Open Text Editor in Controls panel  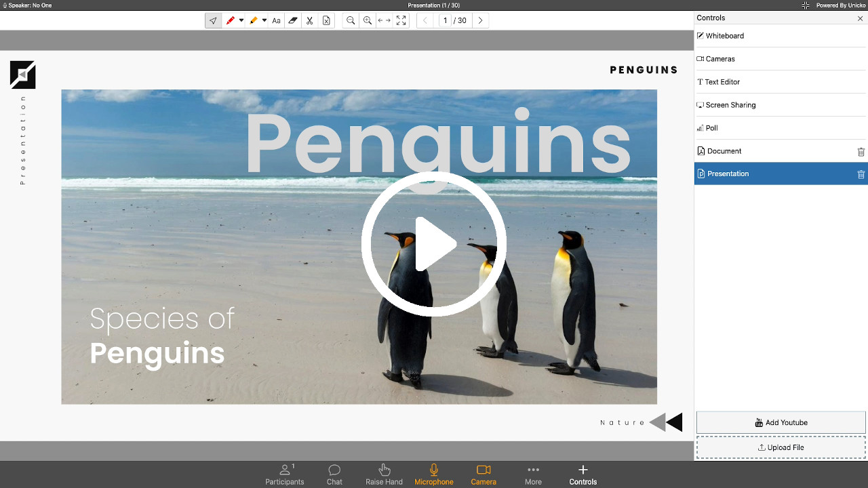(x=780, y=82)
